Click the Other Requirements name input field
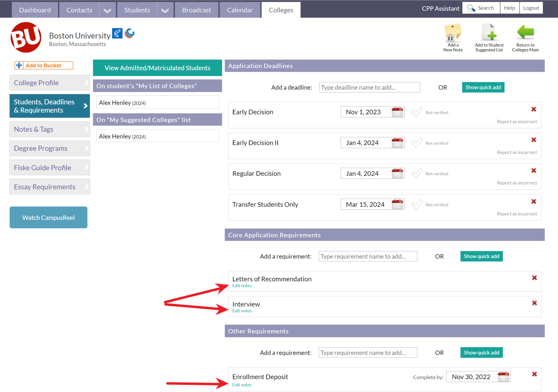The width and height of the screenshot is (558, 392). pyautogui.click(x=368, y=352)
